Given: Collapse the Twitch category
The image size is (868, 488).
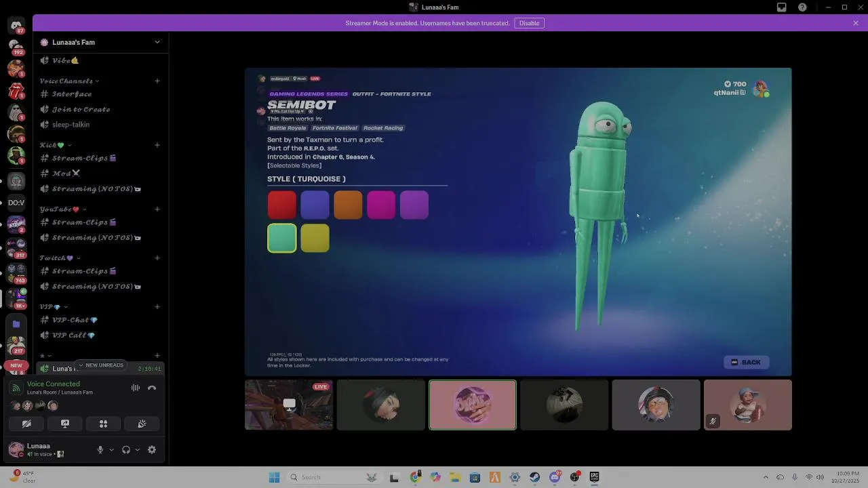Looking at the screenshot, I should pos(60,258).
